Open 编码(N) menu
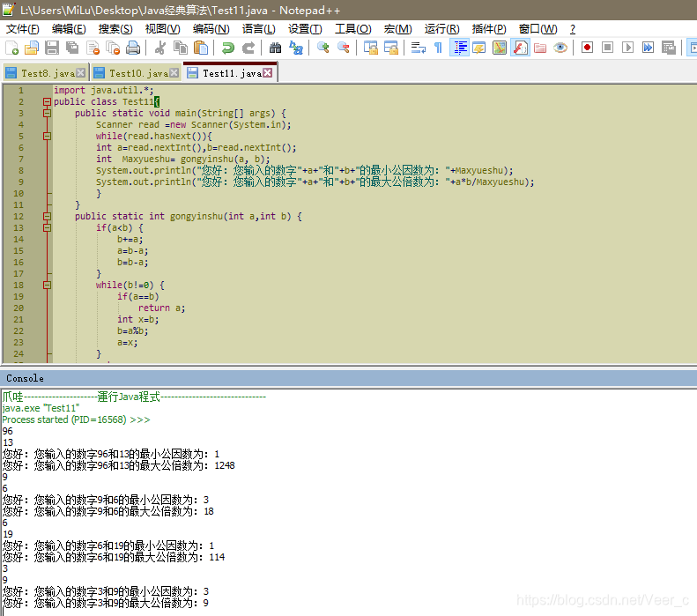This screenshot has width=697, height=616. (x=211, y=29)
